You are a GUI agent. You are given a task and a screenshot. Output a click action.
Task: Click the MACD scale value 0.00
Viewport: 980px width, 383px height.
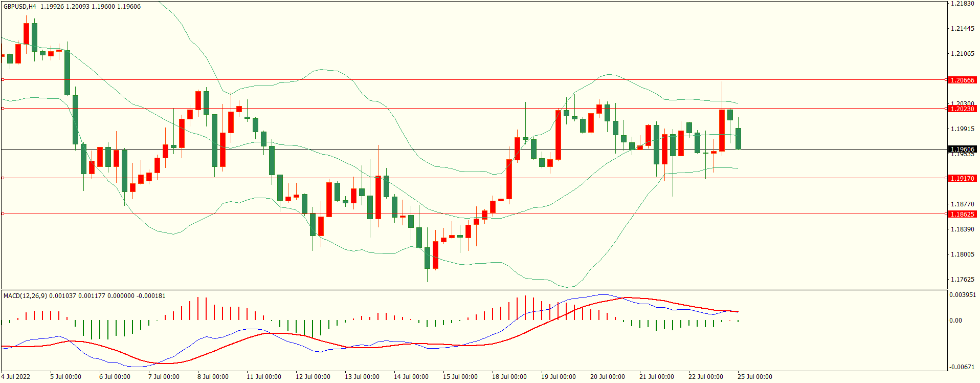(x=955, y=321)
